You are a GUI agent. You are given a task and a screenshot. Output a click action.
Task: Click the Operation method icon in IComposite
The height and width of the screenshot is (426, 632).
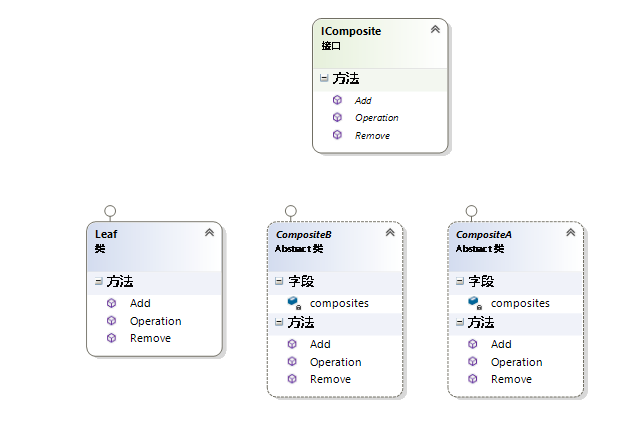[337, 117]
